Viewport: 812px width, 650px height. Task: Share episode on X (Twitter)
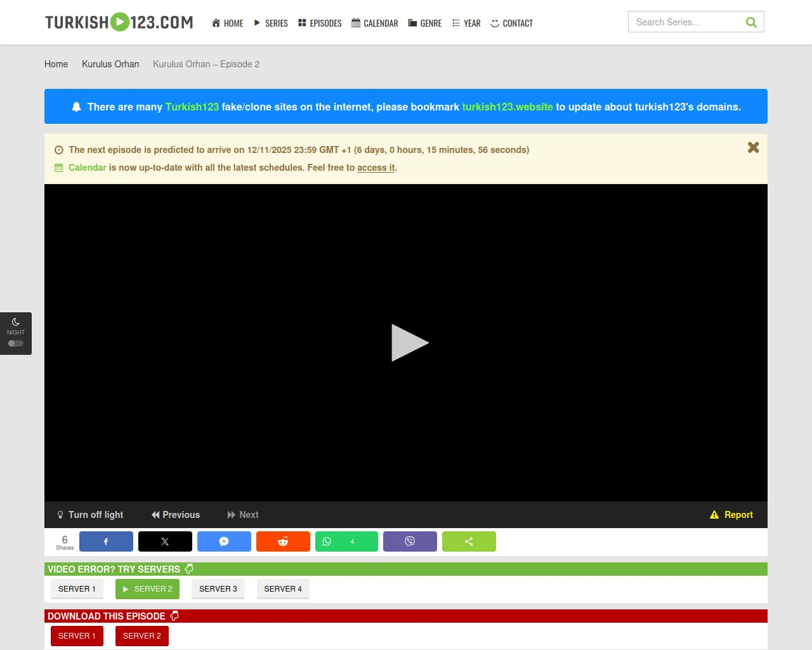165,541
